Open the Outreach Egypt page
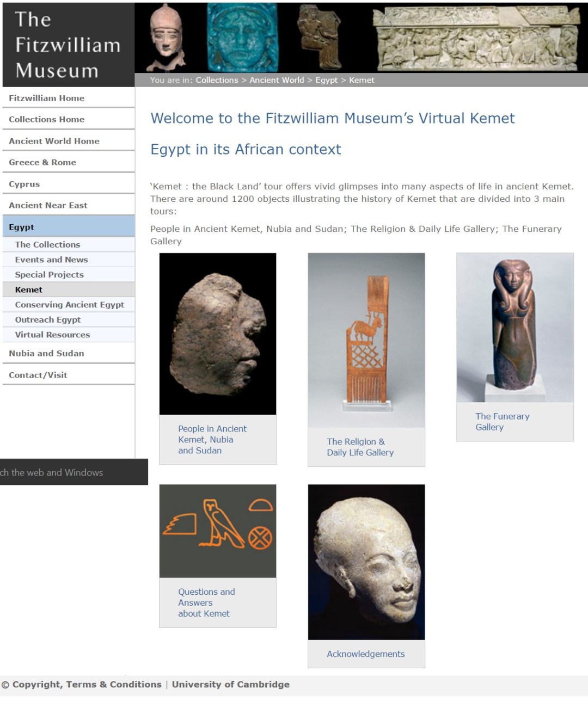Image resolution: width=588 pixels, height=702 pixels. point(48,319)
